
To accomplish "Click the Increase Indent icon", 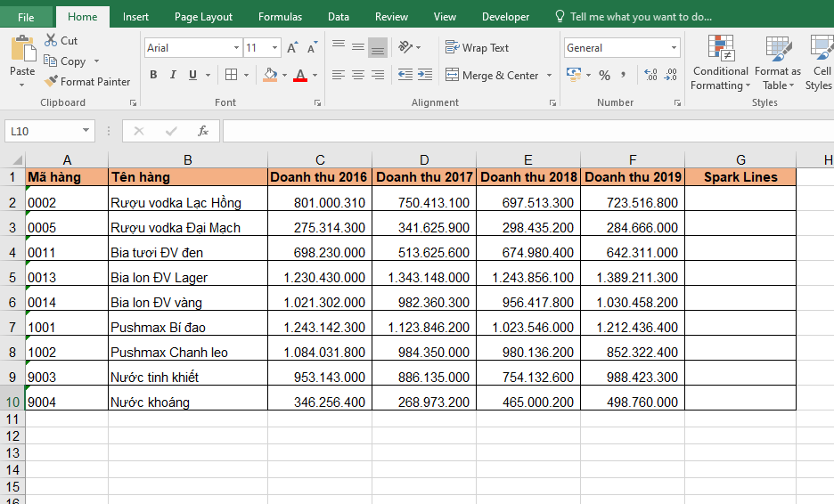I will click(x=425, y=76).
